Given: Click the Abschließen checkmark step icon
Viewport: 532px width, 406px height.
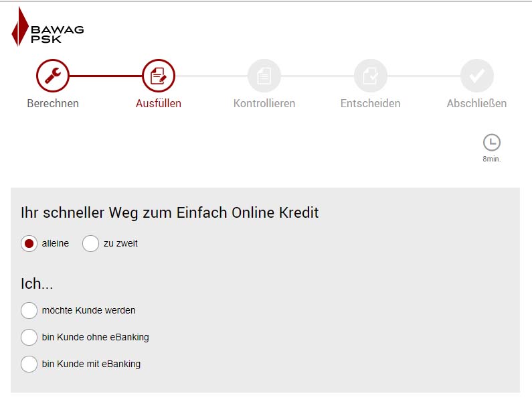Looking at the screenshot, I should (476, 76).
